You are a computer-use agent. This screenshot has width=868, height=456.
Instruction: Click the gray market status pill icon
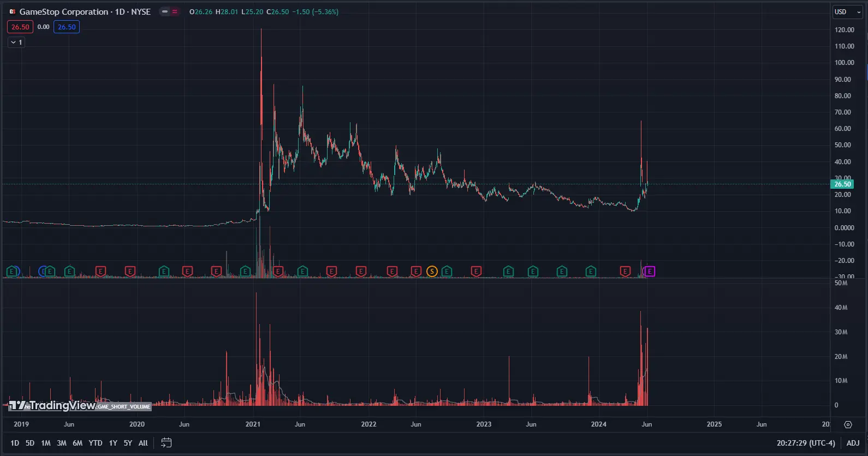tap(164, 11)
